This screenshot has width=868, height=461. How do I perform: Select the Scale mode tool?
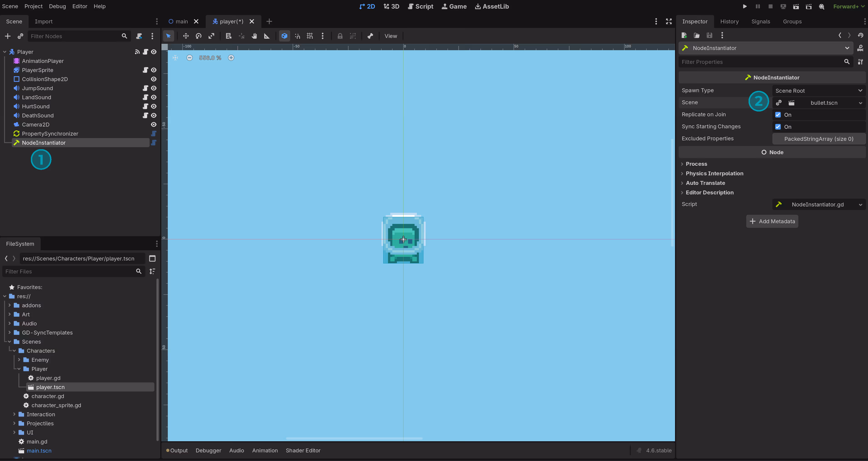coord(211,36)
